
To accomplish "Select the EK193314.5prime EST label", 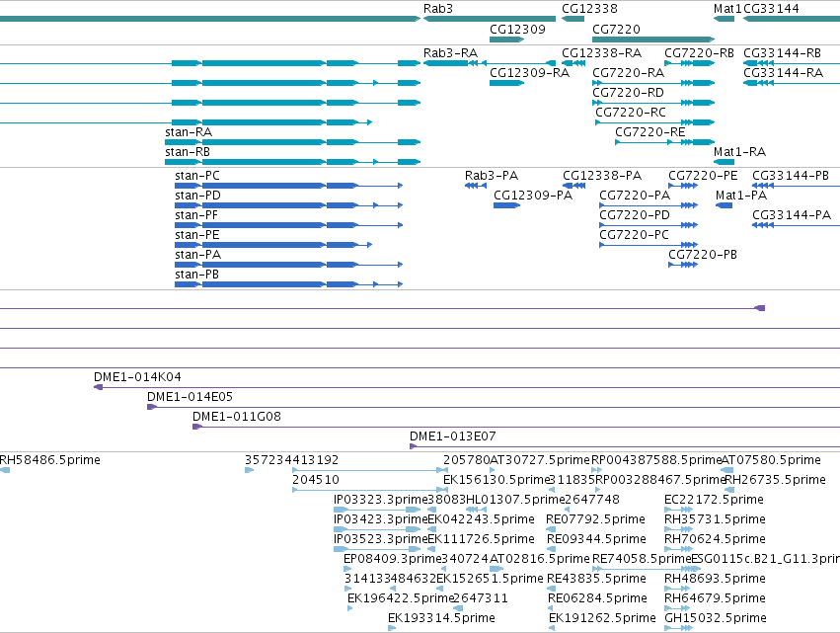I will click(441, 618).
